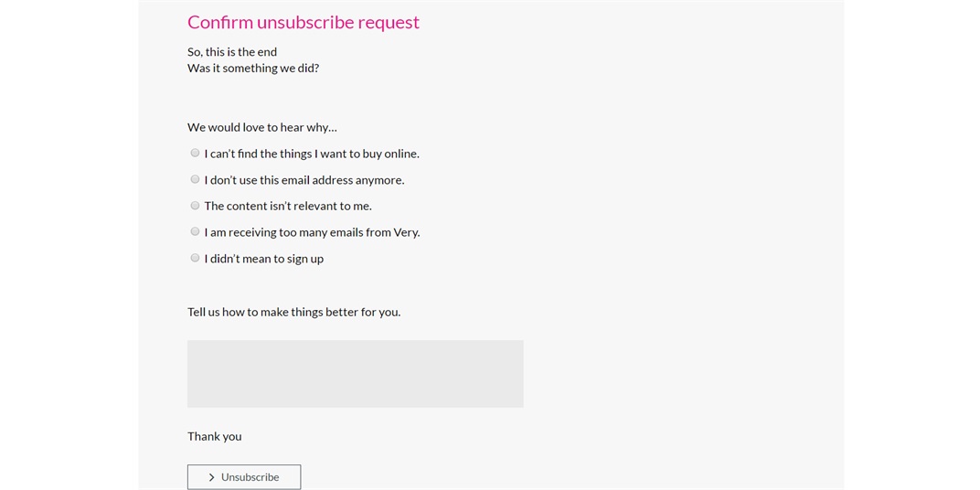Tick the "I didn't mean to sign up" radio
The image size is (980, 490).
[x=195, y=258]
